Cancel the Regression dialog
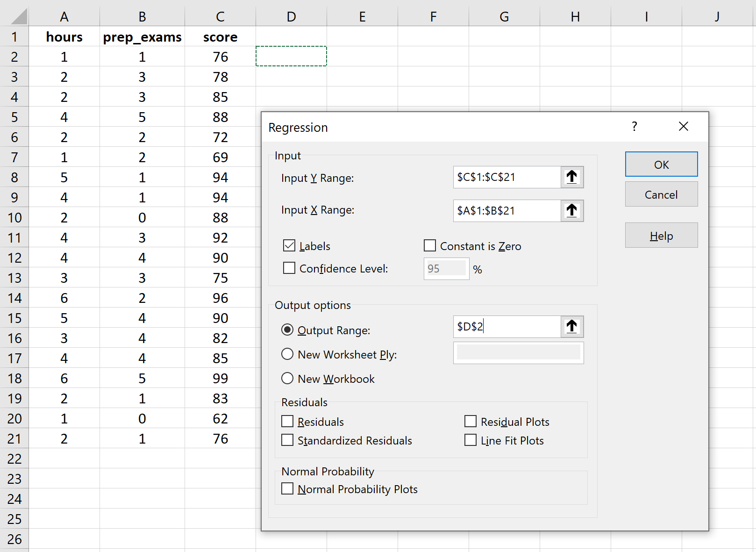This screenshot has width=756, height=552. pos(661,194)
